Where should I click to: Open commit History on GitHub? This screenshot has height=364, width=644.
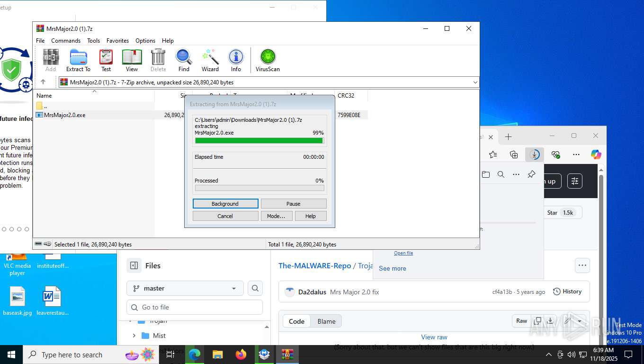567,291
